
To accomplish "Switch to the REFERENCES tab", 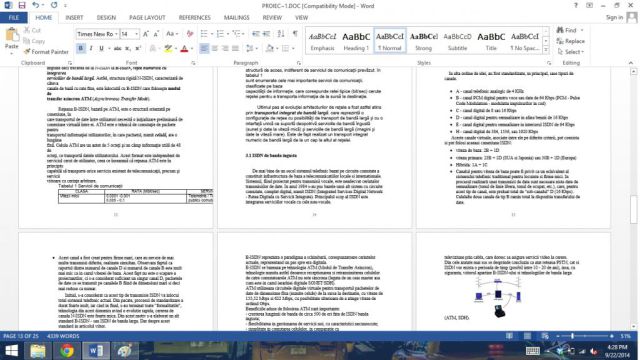I will (x=194, y=18).
